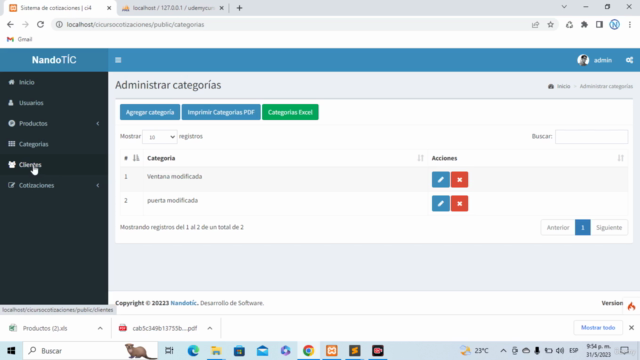Sort by the Categoría column header
This screenshot has height=360, width=640.
tap(285, 158)
